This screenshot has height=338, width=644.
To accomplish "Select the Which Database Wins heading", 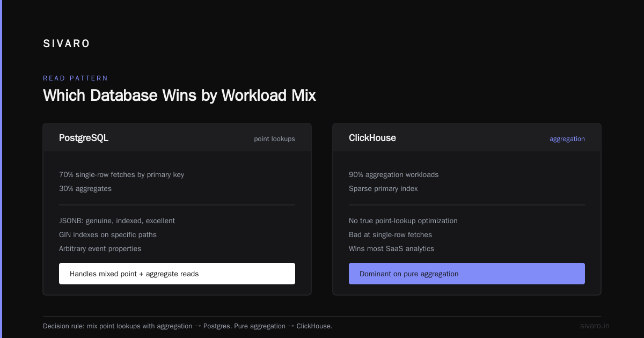I will [179, 95].
